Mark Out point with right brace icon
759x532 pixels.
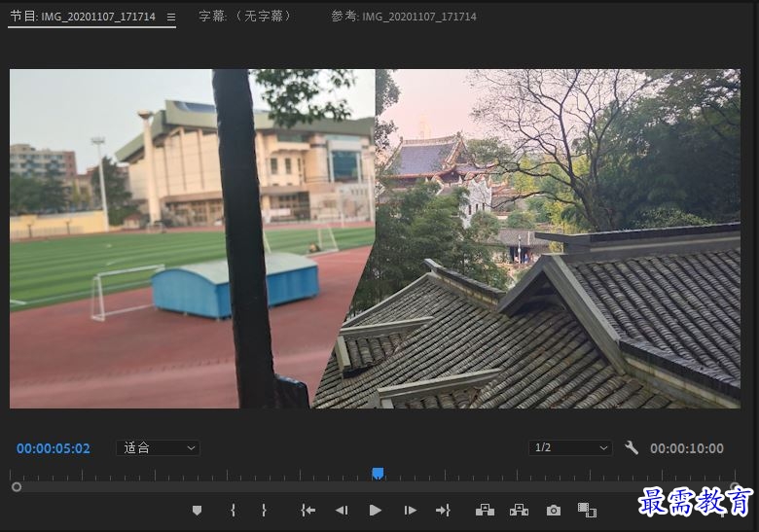click(264, 511)
